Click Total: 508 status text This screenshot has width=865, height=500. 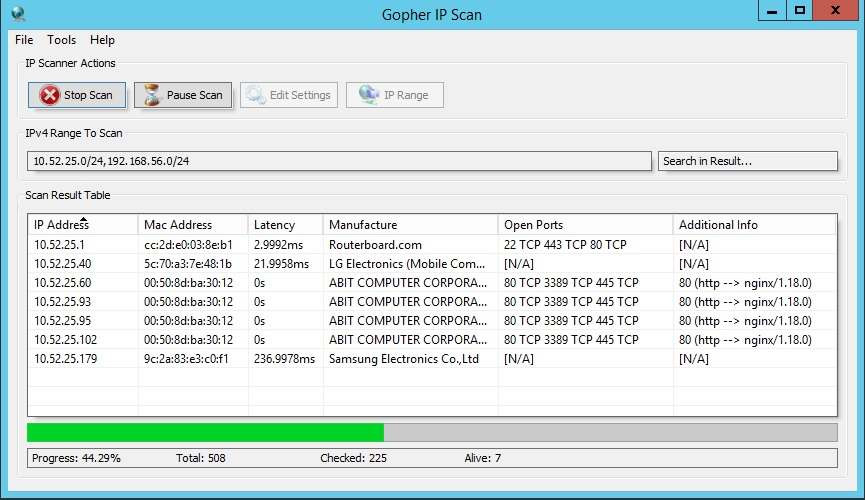pyautogui.click(x=201, y=458)
